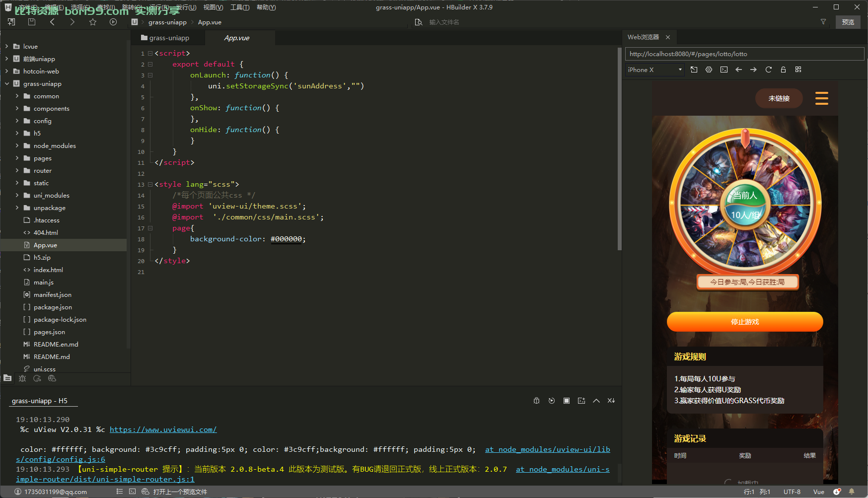This screenshot has height=498, width=868.
Task: Open the uviewui.com link in console
Action: (163, 429)
